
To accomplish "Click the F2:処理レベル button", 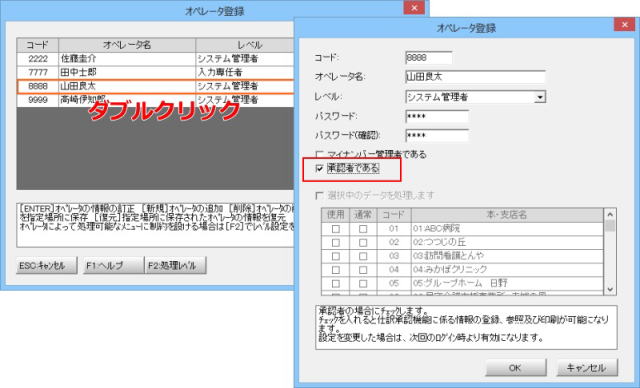I will (176, 266).
